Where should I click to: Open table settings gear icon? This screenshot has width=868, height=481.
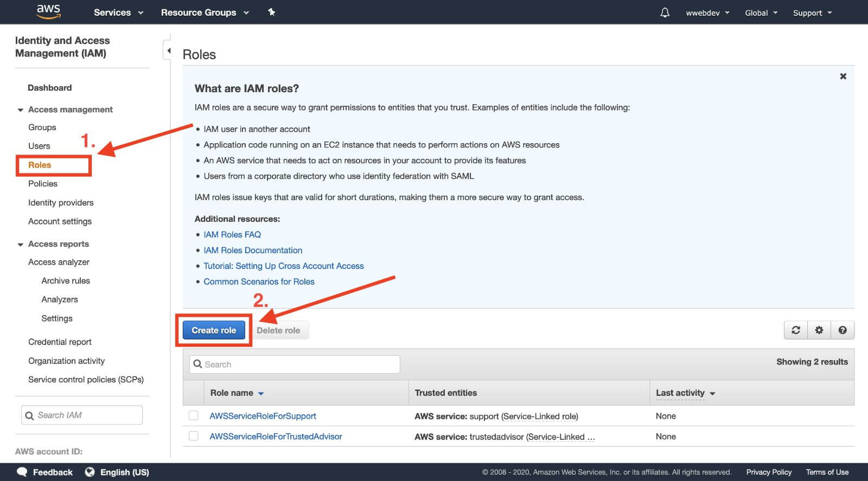(819, 330)
